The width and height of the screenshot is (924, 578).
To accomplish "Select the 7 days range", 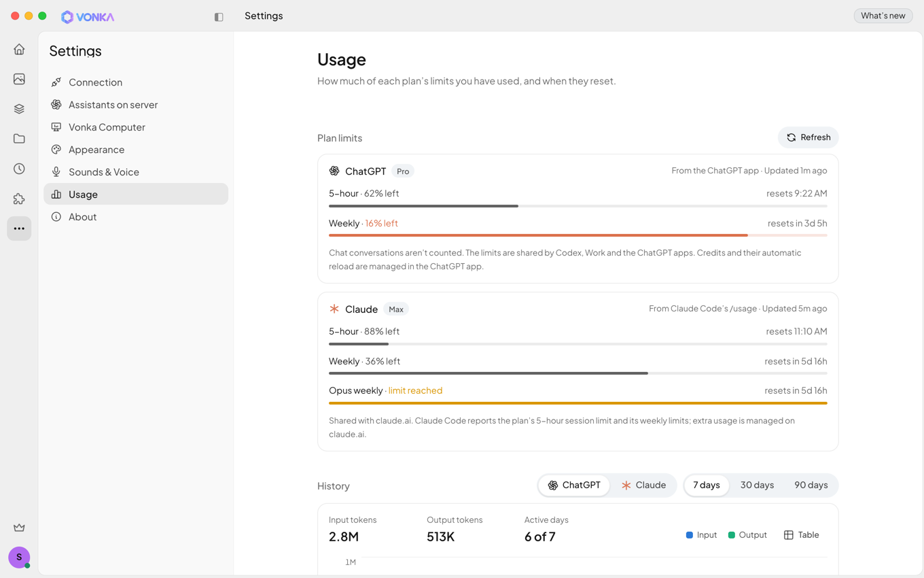I will click(707, 486).
